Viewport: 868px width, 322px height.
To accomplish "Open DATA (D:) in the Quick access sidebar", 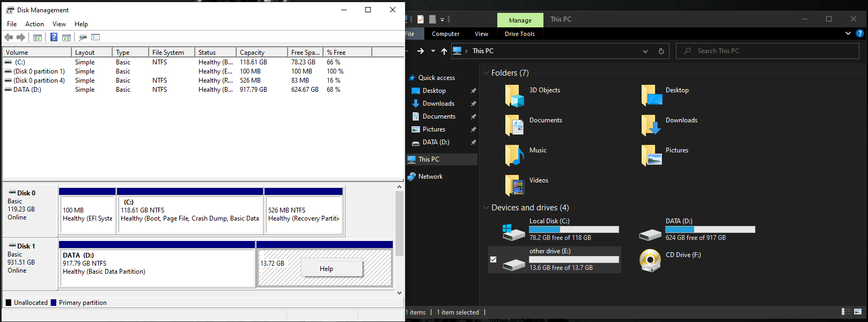I will click(x=436, y=142).
